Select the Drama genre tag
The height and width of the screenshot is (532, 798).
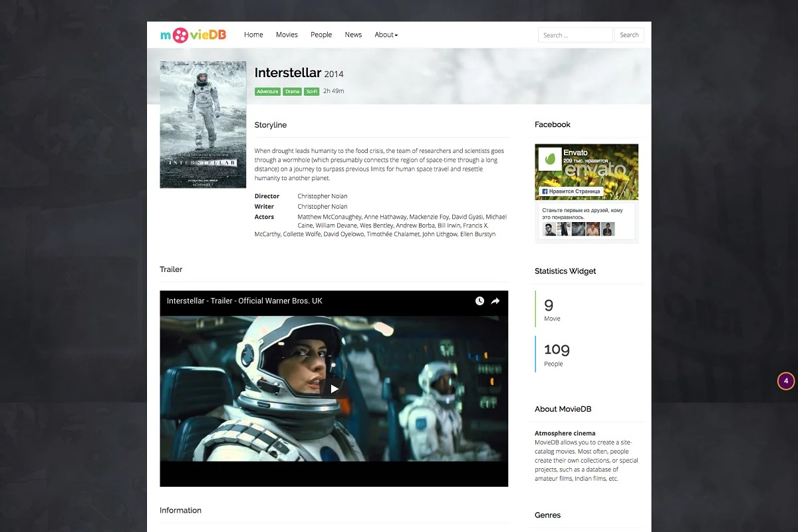click(292, 92)
